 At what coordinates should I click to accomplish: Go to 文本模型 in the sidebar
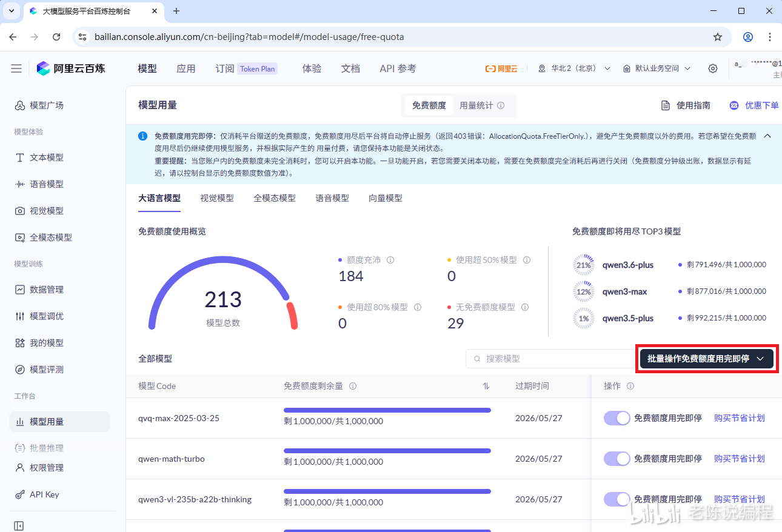(39, 158)
